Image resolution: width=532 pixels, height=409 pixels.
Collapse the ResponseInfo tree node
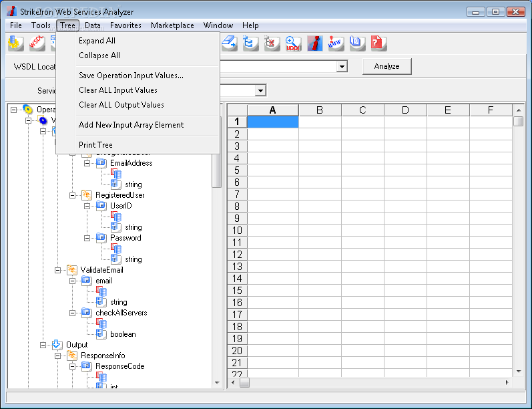57,356
